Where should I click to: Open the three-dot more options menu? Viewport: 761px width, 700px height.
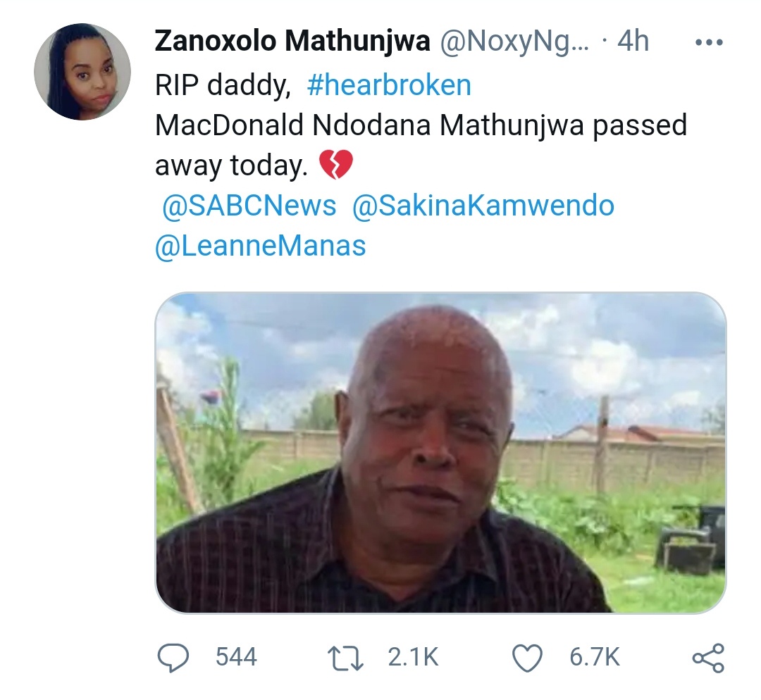pos(708,43)
